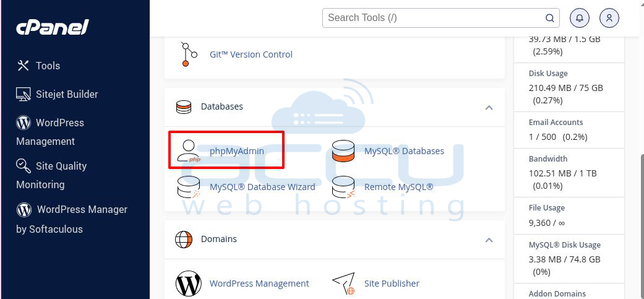This screenshot has height=299, width=644.
Task: Click the Bandwidth statistic label
Action: (x=548, y=159)
